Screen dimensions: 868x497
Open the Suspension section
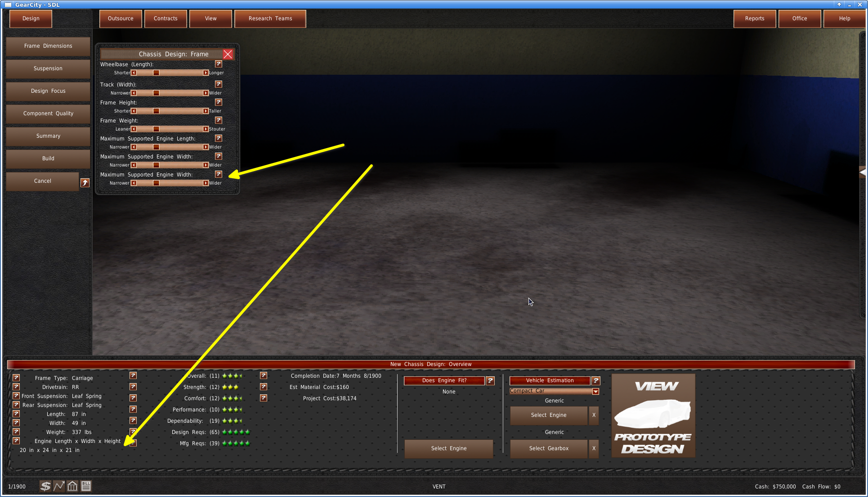tap(48, 68)
